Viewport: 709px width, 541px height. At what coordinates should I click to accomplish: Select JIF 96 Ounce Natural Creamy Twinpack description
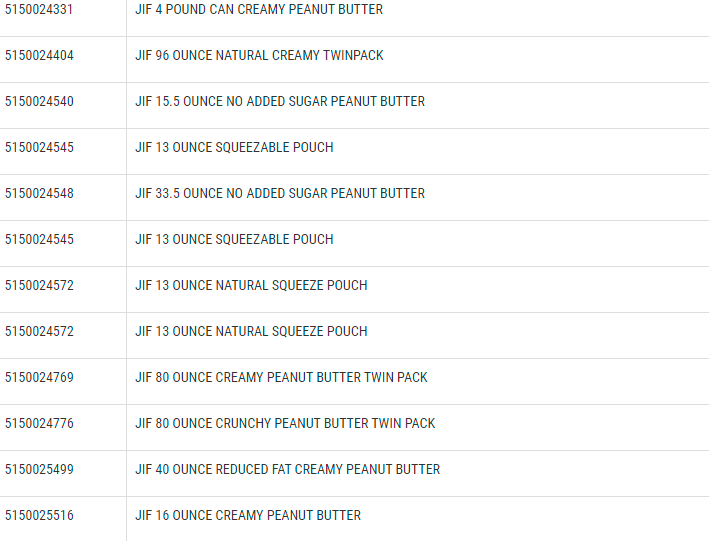tap(259, 56)
